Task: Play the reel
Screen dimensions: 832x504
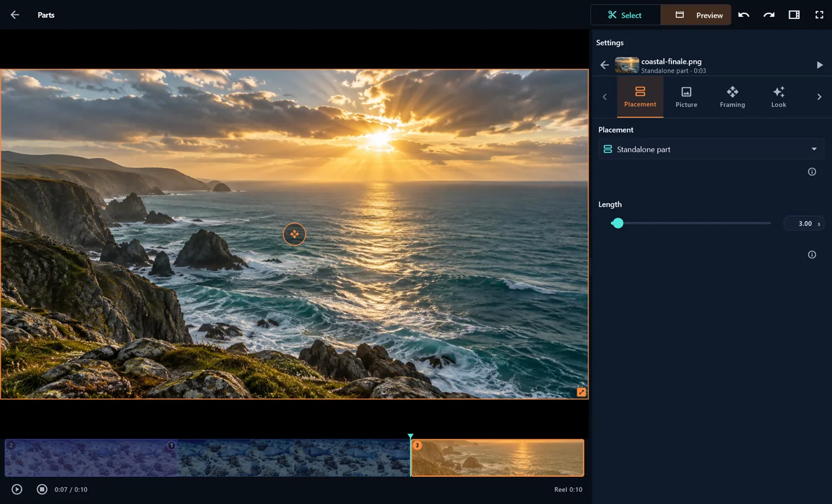Action: [x=17, y=490]
